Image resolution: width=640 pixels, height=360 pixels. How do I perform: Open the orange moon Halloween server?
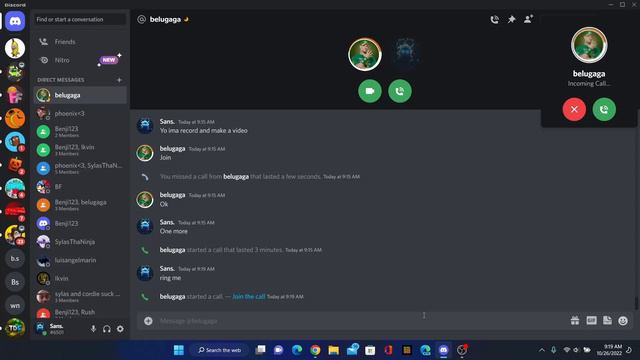15,118
